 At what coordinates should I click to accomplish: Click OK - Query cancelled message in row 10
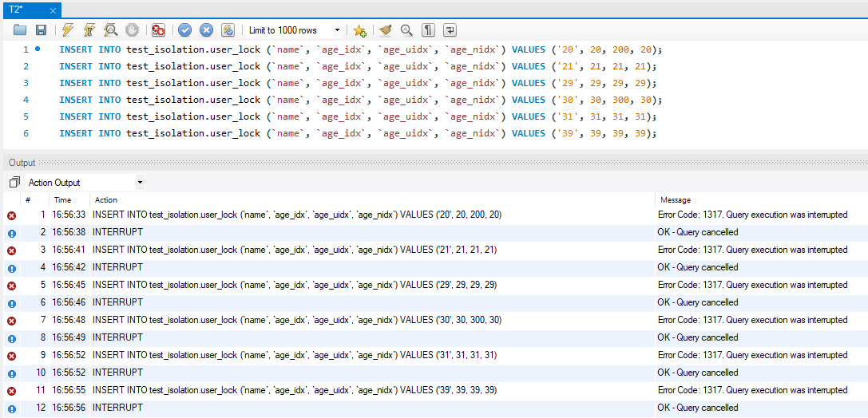[697, 372]
